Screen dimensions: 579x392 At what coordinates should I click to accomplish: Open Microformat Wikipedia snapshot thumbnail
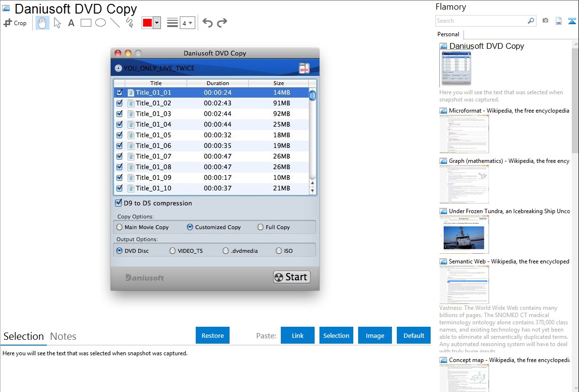464,134
